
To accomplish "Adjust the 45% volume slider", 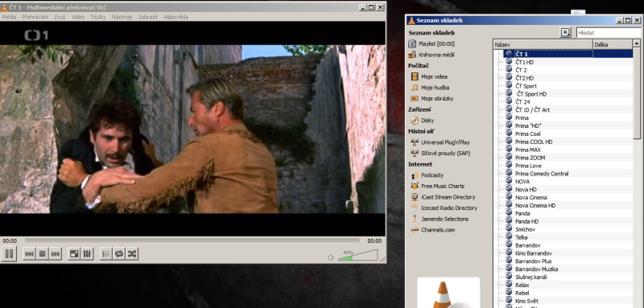I will tap(357, 256).
